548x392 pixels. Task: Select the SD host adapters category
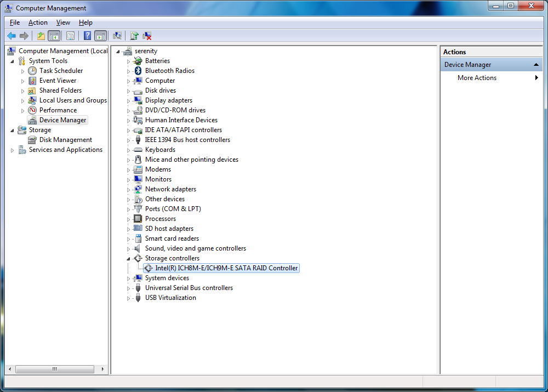point(169,229)
